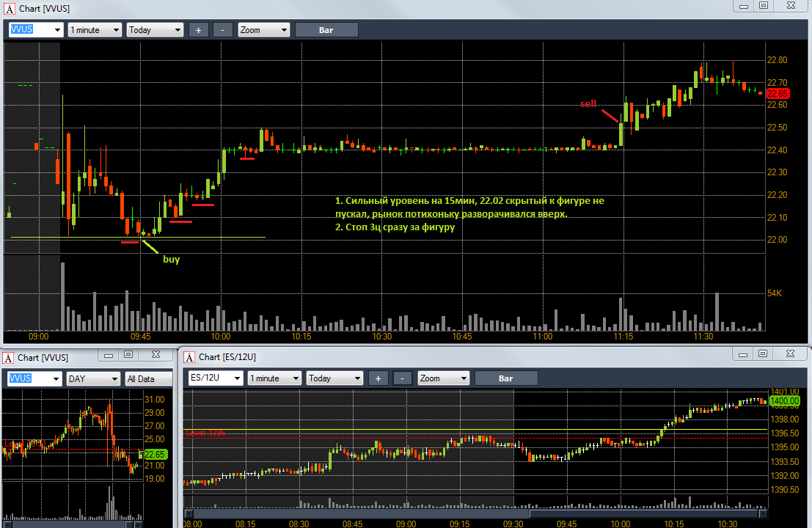
Task: Click the Bar button on VVUS chart toolbar
Action: pos(326,30)
